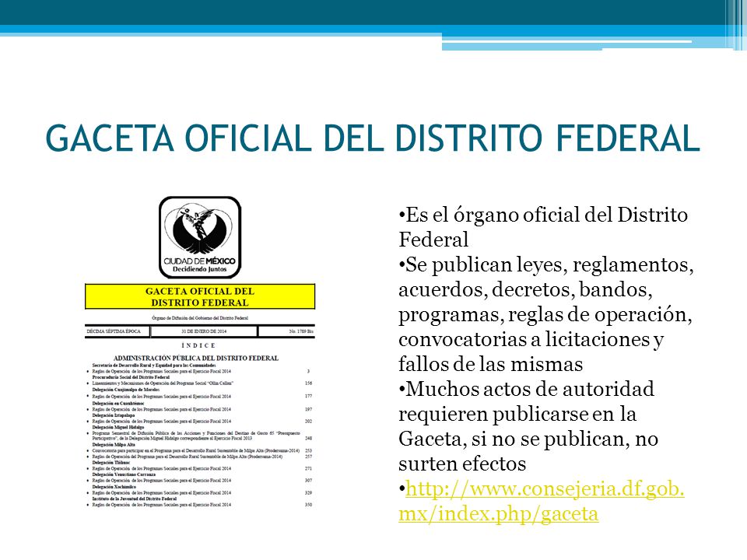Screen dimensions: 747x560
Task: Click page number 156 in the index
Action: coord(308,383)
